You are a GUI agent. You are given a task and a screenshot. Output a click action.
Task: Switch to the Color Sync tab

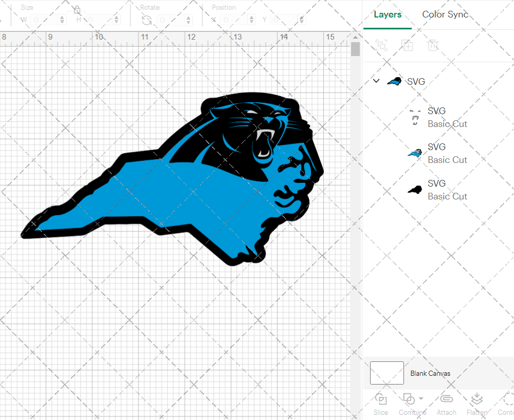[445, 14]
